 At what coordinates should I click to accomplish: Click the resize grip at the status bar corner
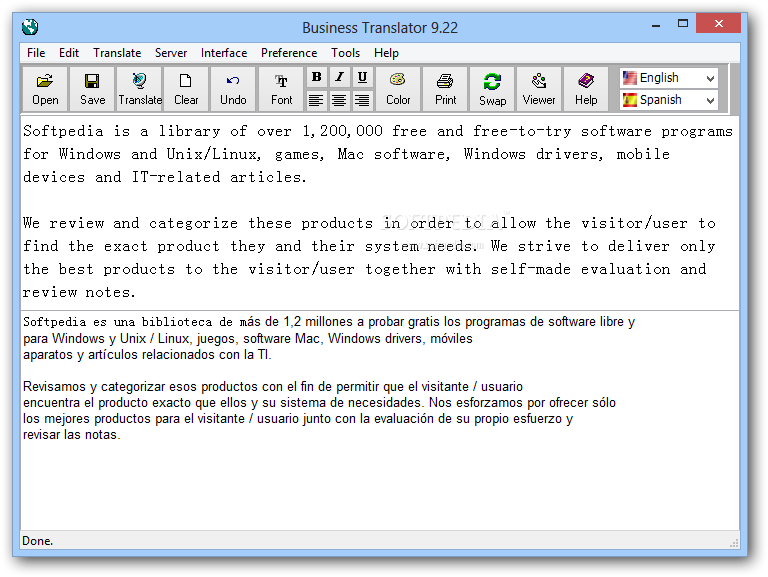click(x=734, y=543)
